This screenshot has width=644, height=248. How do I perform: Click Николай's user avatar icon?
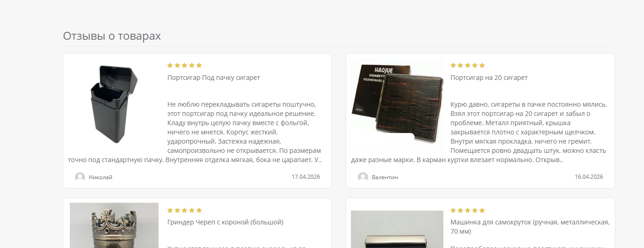80,177
